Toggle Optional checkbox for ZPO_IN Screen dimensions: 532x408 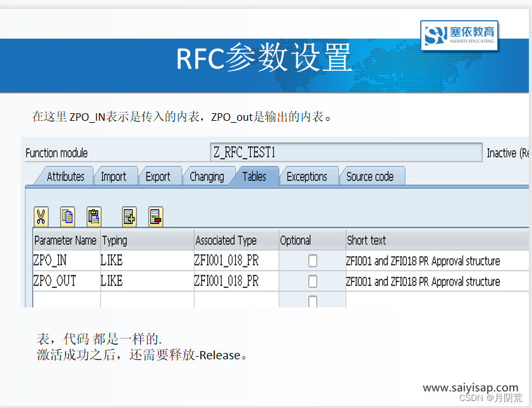click(x=313, y=261)
